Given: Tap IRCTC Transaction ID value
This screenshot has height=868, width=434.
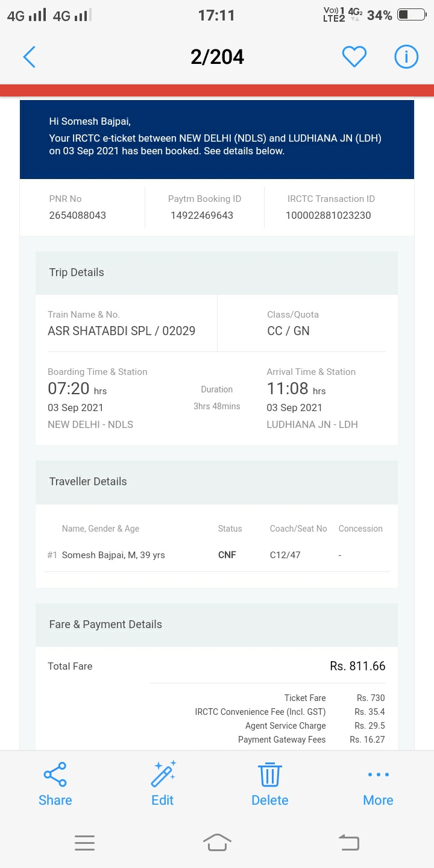Looking at the screenshot, I should (x=329, y=215).
